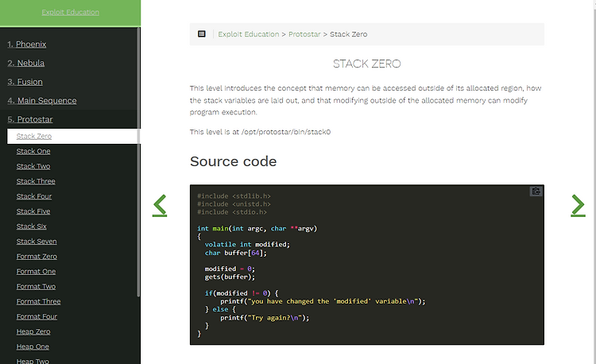The height and width of the screenshot is (364, 596).
Task: Open the Heap Two level
Action: tap(33, 361)
